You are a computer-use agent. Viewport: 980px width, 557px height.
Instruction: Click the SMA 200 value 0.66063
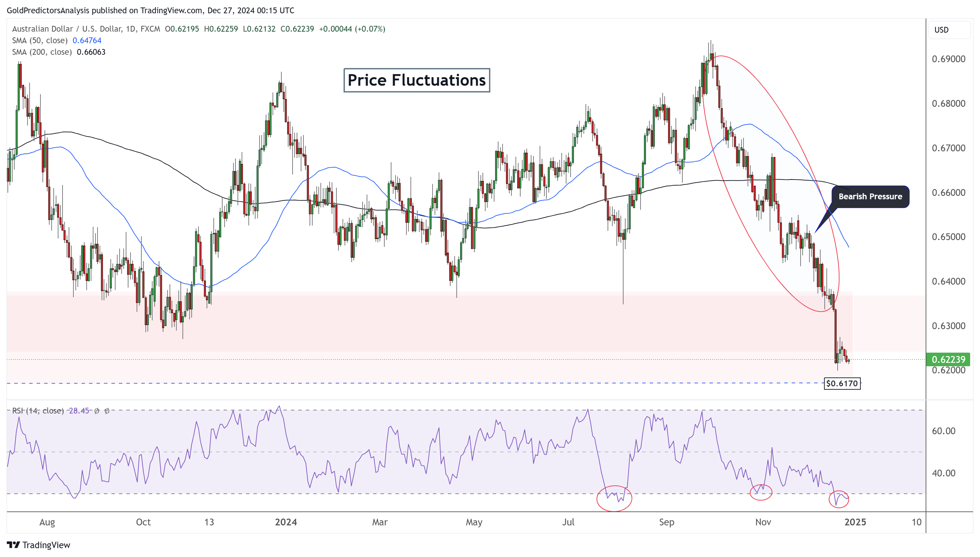click(x=91, y=52)
